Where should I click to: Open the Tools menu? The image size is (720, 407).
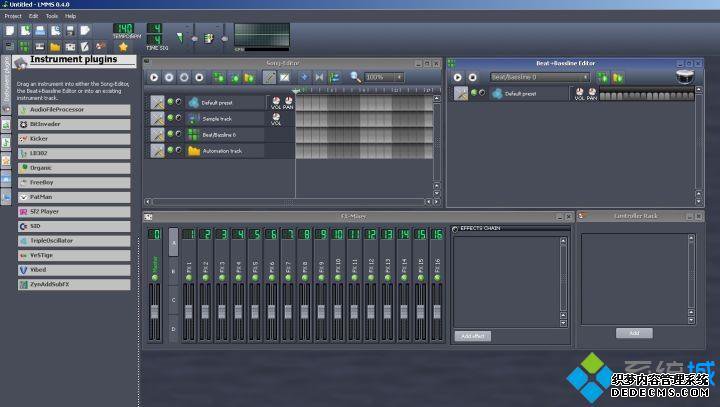click(x=51, y=16)
